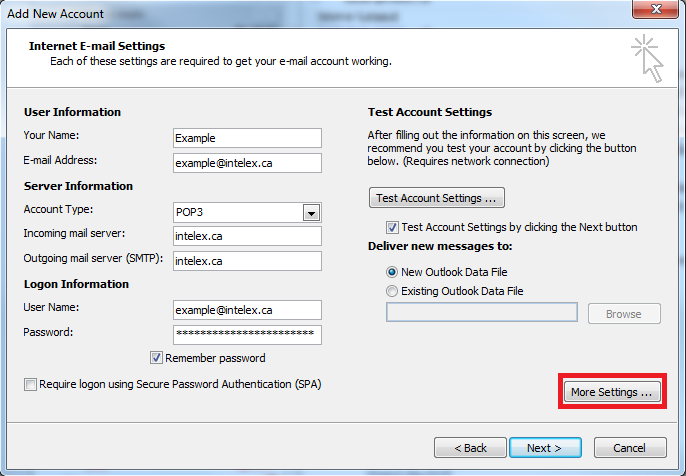Go to the Next step
This screenshot has height=476, width=686.
pyautogui.click(x=545, y=448)
